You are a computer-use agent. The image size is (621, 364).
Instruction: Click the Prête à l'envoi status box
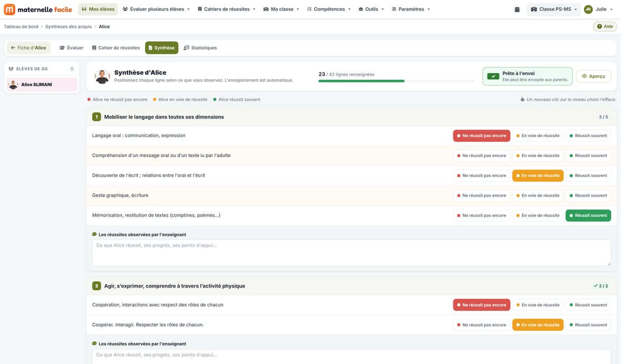pos(527,76)
